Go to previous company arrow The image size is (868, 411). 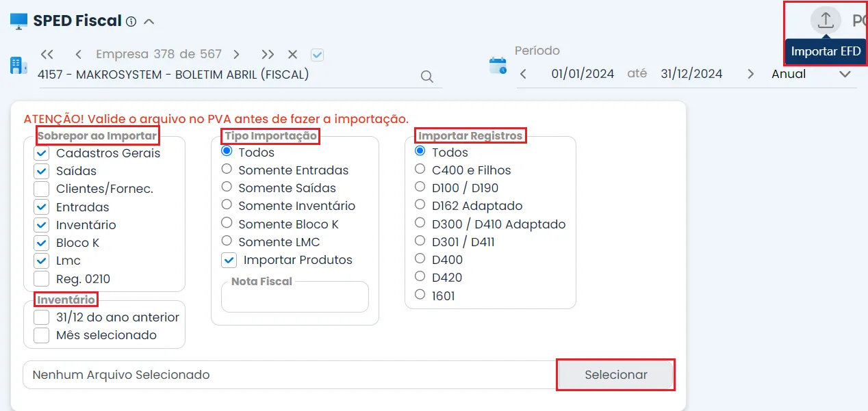pyautogui.click(x=78, y=54)
